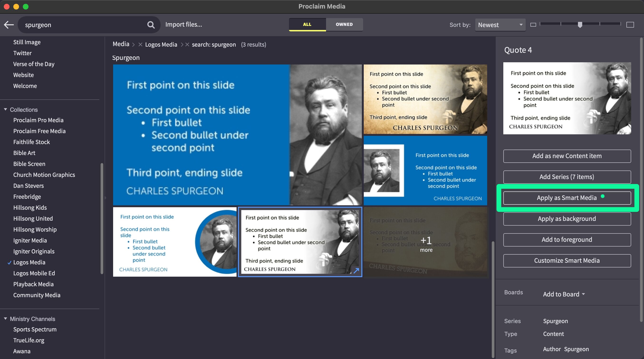The height and width of the screenshot is (359, 644).
Task: Select Twitter in sidebar
Action: point(22,53)
